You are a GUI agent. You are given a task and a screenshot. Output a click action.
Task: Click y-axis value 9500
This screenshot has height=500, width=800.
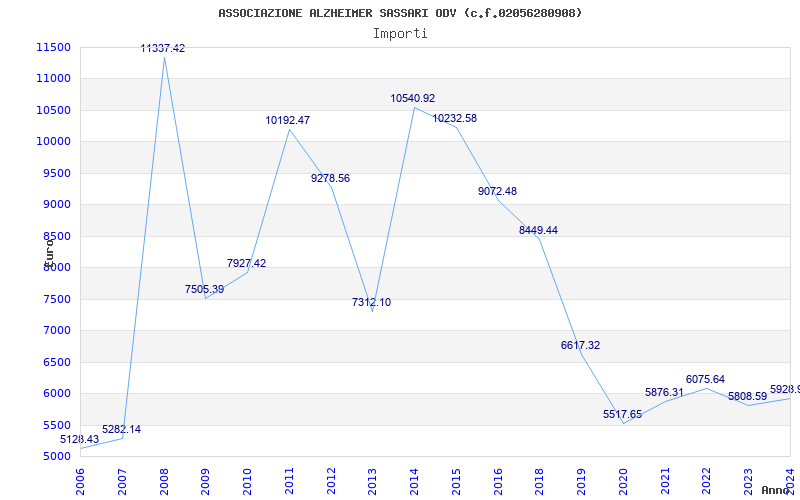56,173
